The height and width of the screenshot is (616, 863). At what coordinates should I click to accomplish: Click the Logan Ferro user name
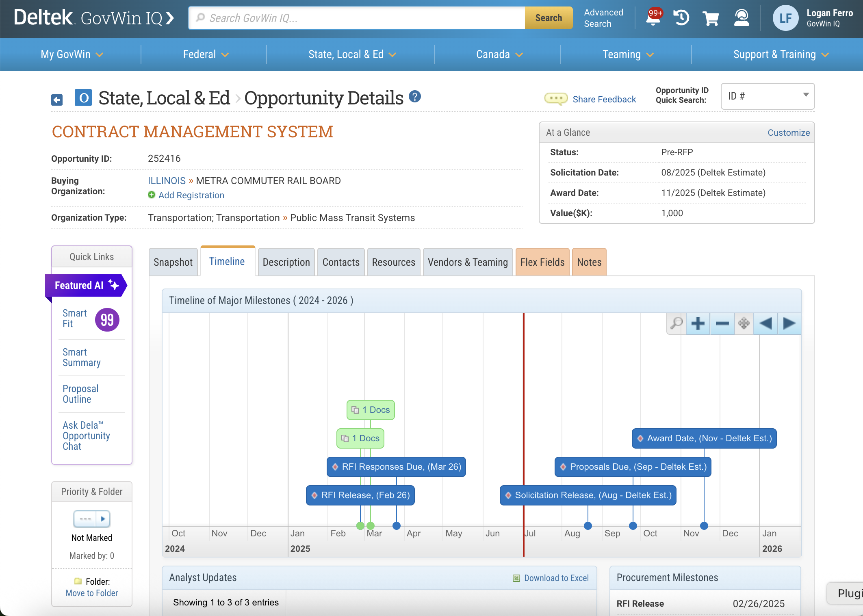pos(830,13)
